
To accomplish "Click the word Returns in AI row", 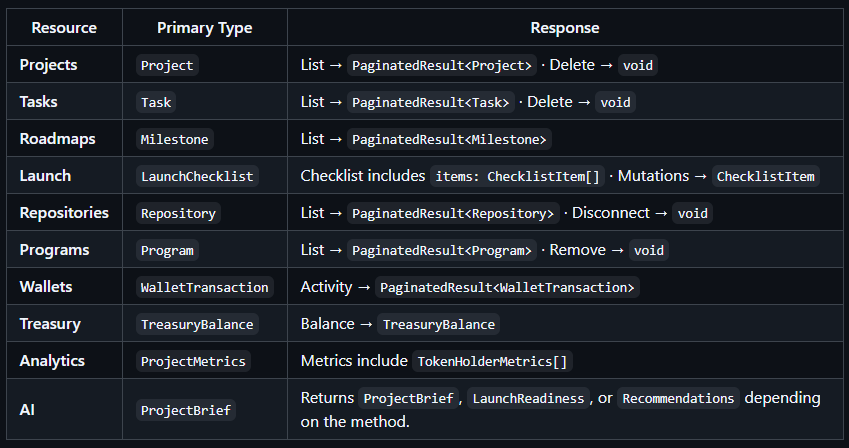I will (x=327, y=398).
